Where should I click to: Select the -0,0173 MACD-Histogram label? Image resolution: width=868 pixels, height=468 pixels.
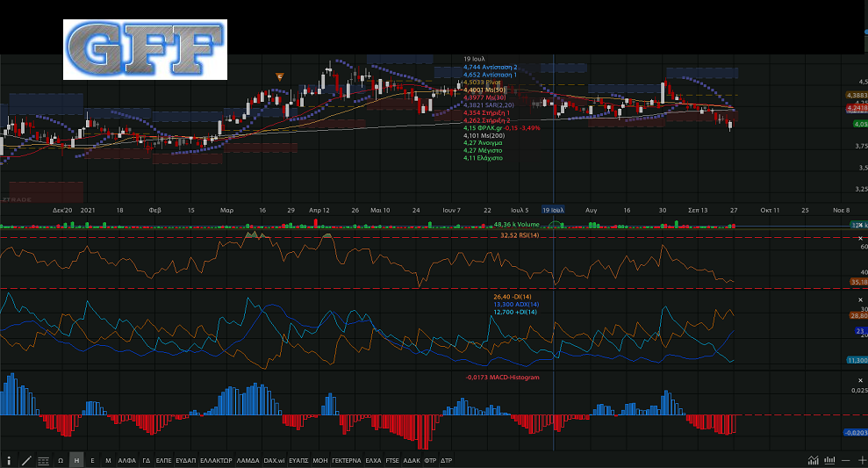[502, 378]
